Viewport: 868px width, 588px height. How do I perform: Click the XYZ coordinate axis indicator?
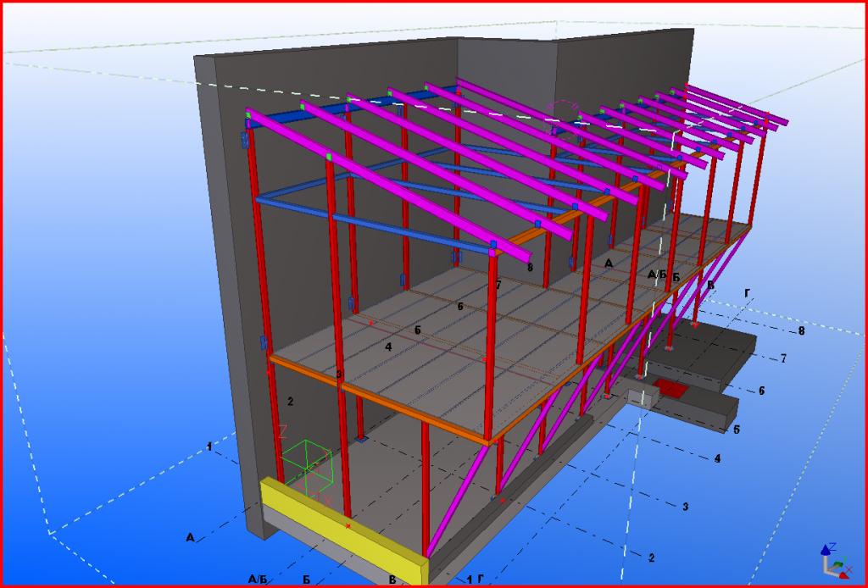[x=836, y=560]
